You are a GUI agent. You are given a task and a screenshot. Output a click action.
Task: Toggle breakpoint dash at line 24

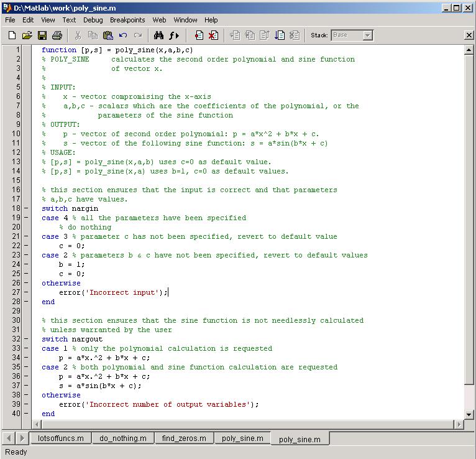[27, 264]
